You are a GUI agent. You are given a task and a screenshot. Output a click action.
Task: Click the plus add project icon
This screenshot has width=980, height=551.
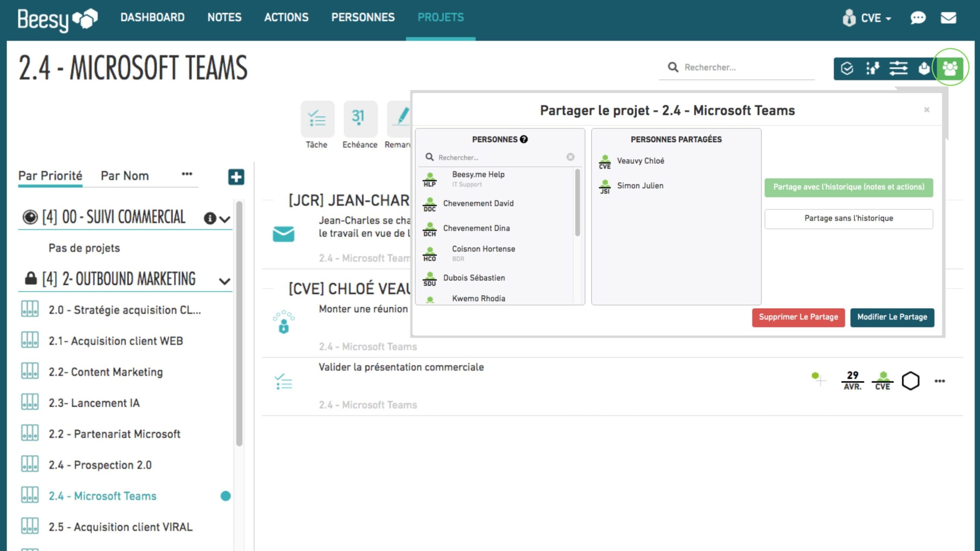pyautogui.click(x=236, y=177)
